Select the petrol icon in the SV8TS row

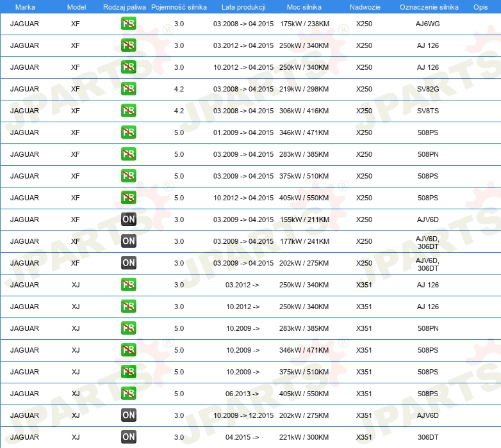pos(128,111)
